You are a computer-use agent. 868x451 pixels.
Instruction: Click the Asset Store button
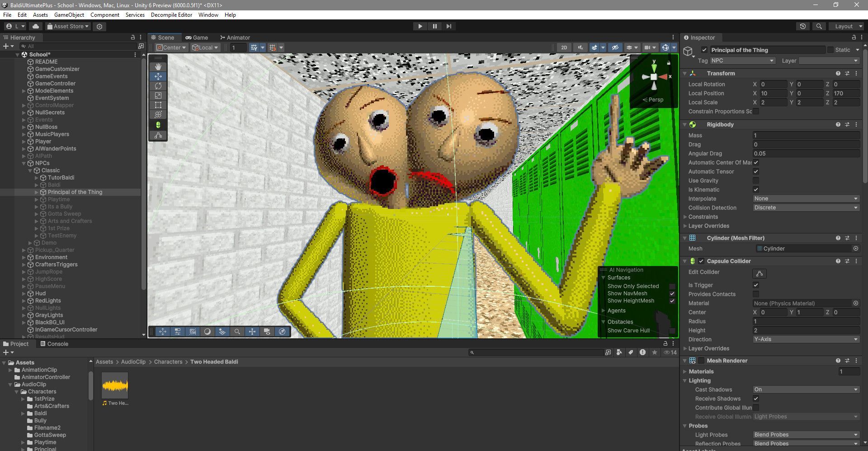[67, 26]
